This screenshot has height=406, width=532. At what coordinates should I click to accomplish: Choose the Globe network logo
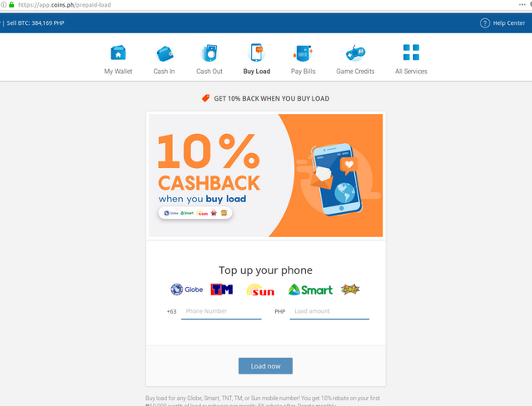pos(186,290)
